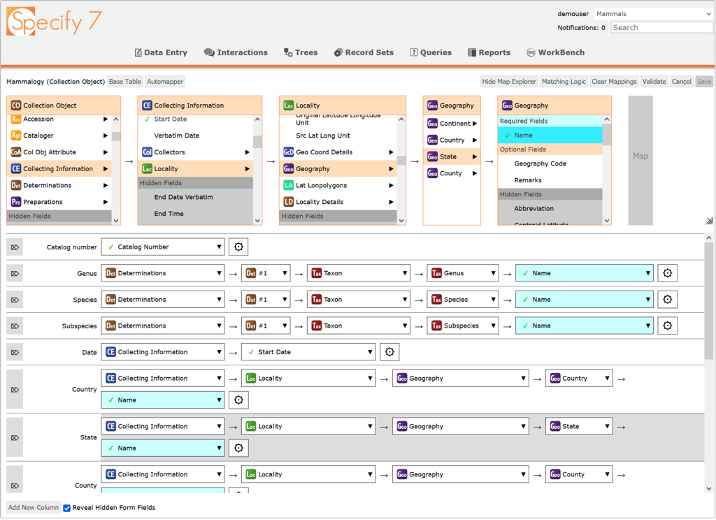
Task: Open Subspecies mapping options gear
Action: 667,326
